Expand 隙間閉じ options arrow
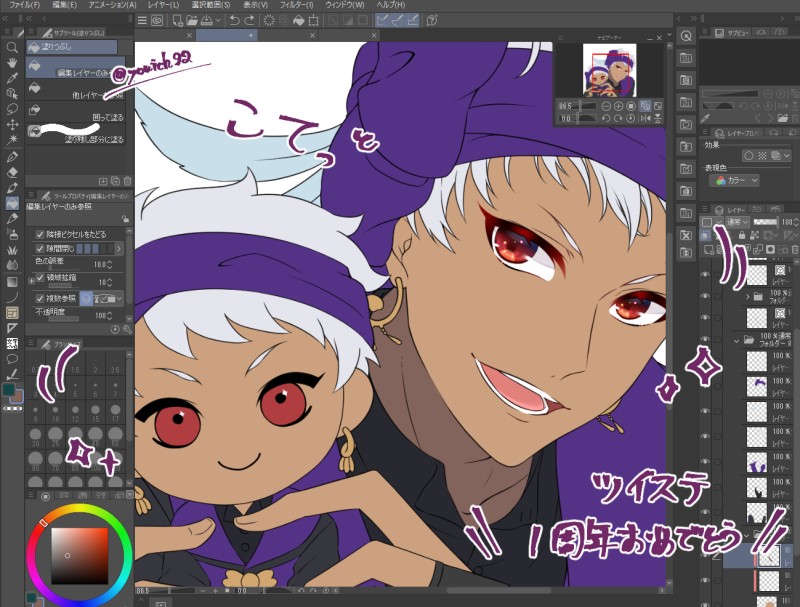800x607 pixels. point(118,249)
